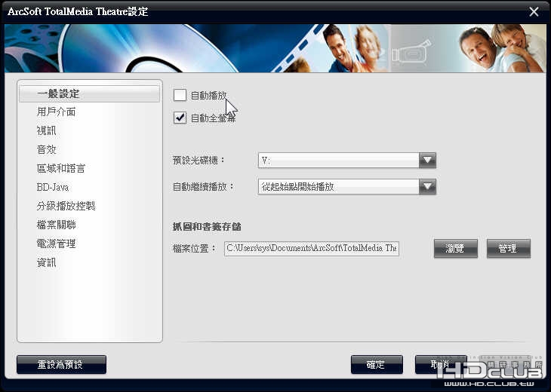551x392 pixels.
Task: Show the 資訊 page
Action: click(x=46, y=262)
